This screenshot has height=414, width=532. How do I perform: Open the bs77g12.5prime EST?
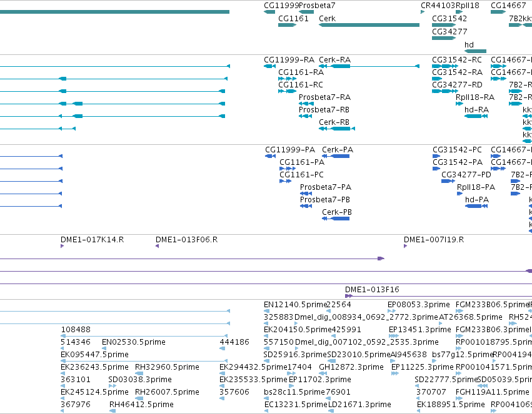click(434, 361)
